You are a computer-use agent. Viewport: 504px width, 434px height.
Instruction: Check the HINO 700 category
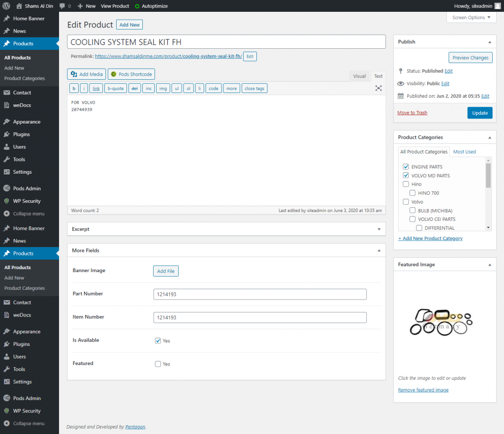point(412,193)
